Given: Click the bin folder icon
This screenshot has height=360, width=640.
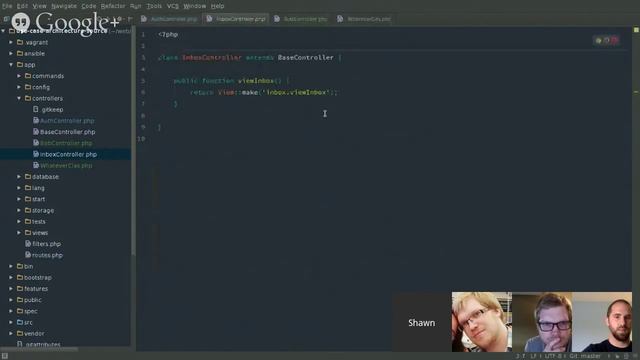Looking at the screenshot, I should click(20, 266).
